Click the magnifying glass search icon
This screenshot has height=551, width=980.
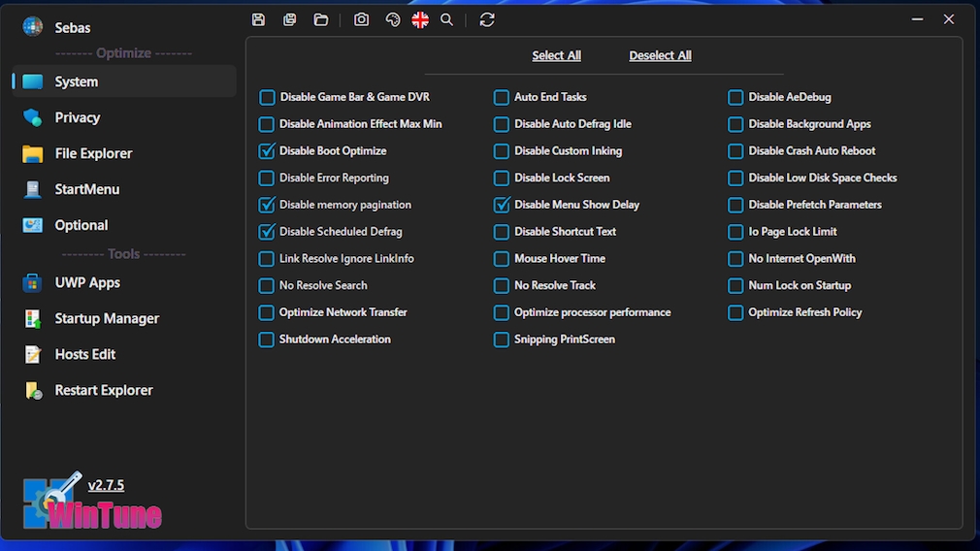pyautogui.click(x=447, y=19)
